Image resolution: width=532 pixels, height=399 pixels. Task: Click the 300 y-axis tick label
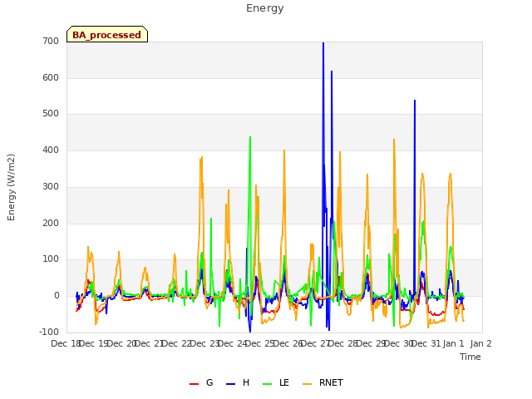click(x=51, y=186)
